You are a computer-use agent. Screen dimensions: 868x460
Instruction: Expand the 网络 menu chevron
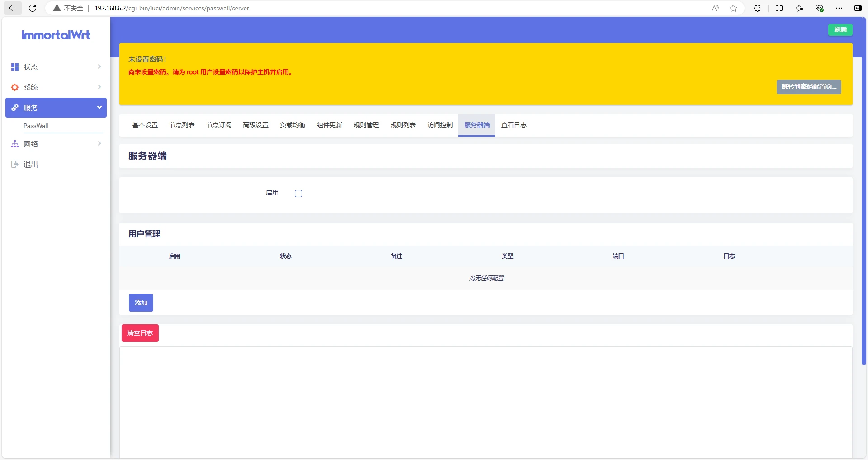99,143
